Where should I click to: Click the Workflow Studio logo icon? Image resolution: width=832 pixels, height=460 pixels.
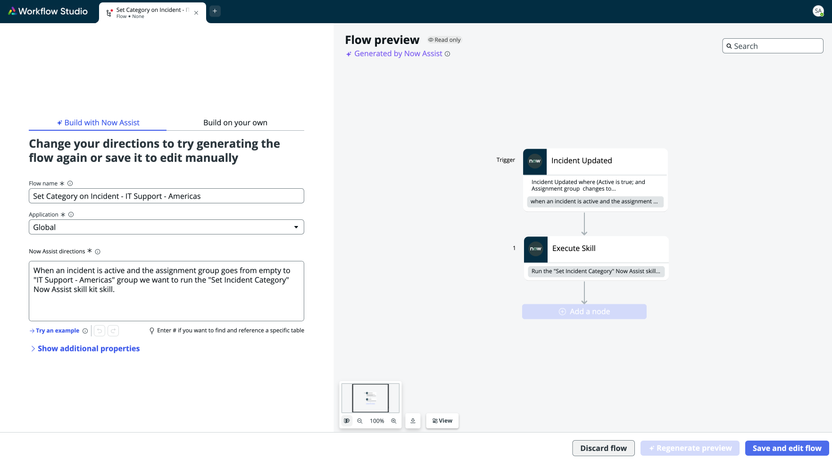coord(12,11)
